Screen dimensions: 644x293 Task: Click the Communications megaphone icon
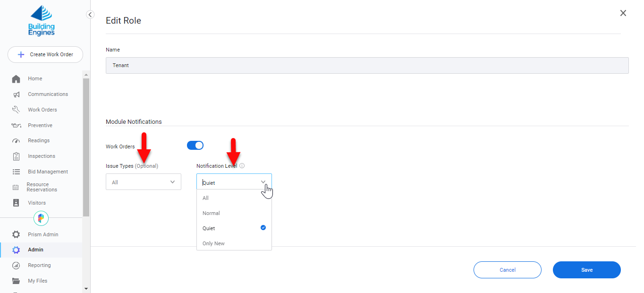pos(16,95)
